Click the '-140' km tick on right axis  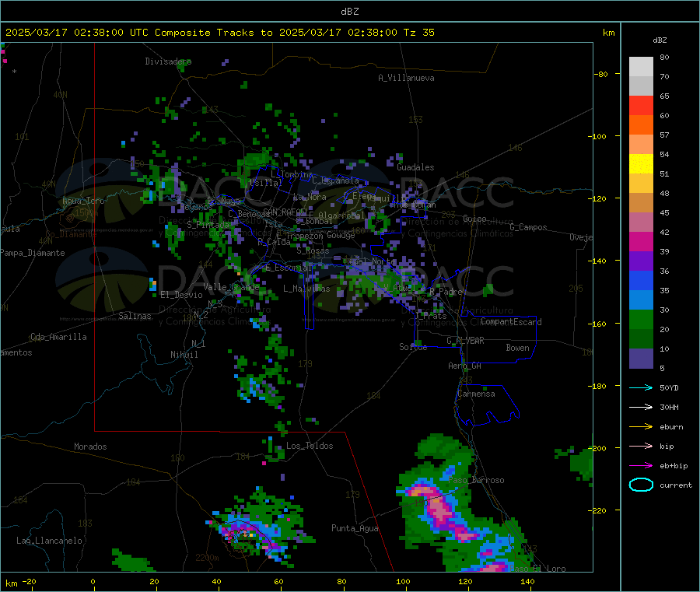point(599,261)
